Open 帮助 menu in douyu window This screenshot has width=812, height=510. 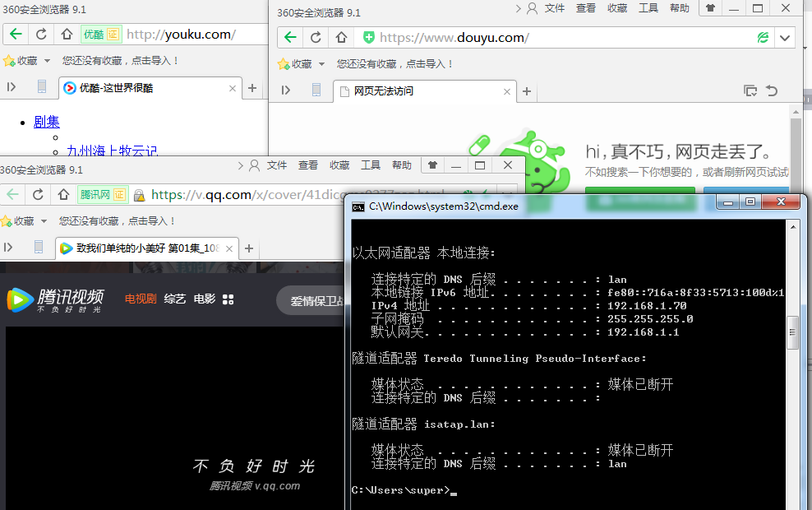pos(680,8)
